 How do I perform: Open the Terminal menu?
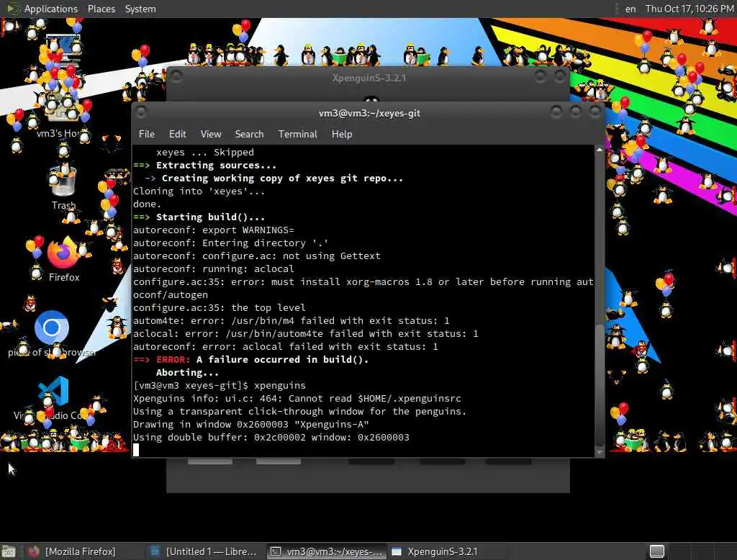297,134
